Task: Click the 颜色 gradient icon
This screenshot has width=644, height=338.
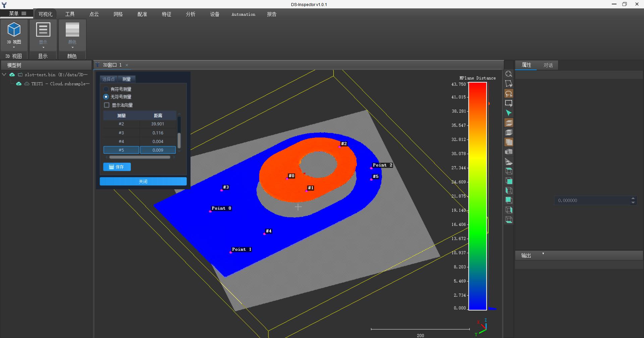Action: (72, 30)
